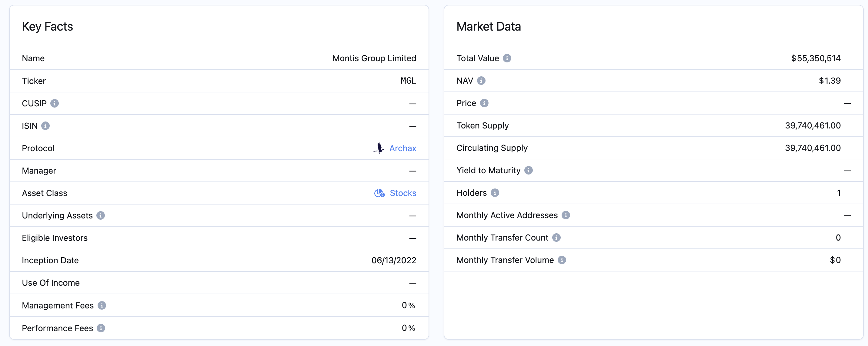868x346 pixels.
Task: Click the Holders info icon
Action: (x=495, y=193)
